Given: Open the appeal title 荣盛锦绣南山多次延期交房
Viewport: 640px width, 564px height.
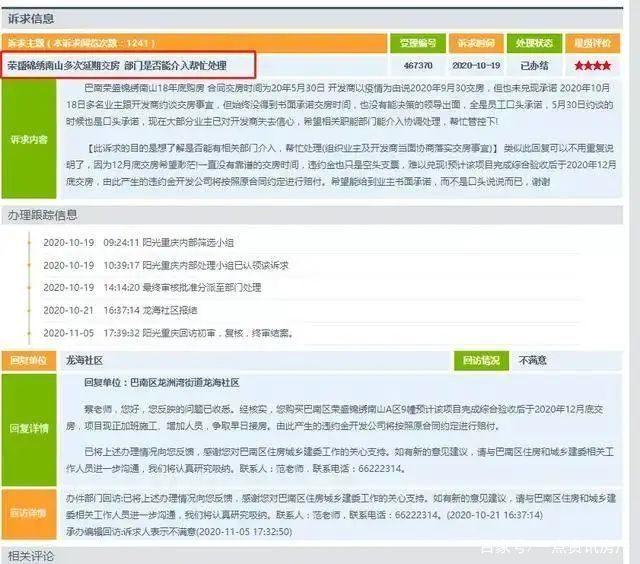Looking at the screenshot, I should (117, 65).
